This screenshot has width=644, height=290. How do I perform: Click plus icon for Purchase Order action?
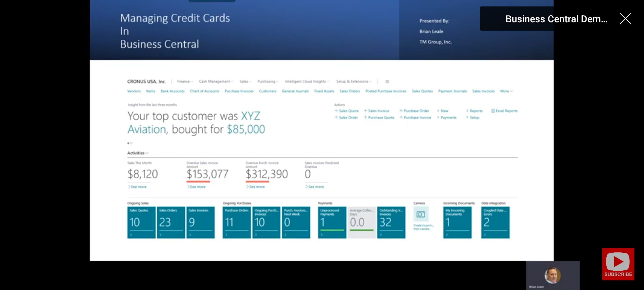tap(401, 111)
